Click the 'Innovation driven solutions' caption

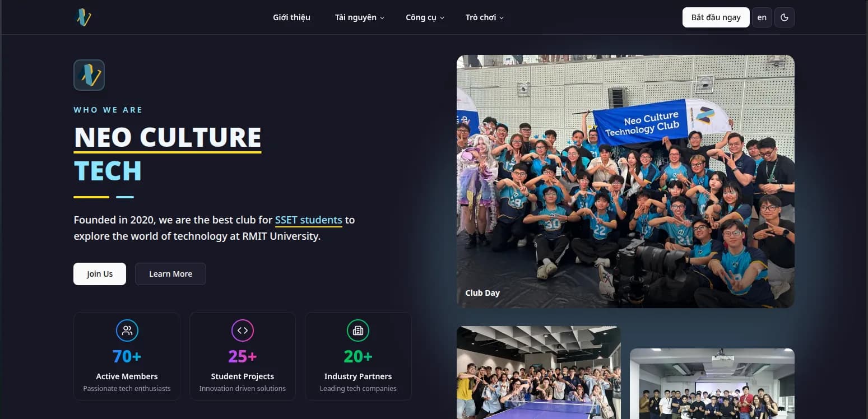point(243,389)
